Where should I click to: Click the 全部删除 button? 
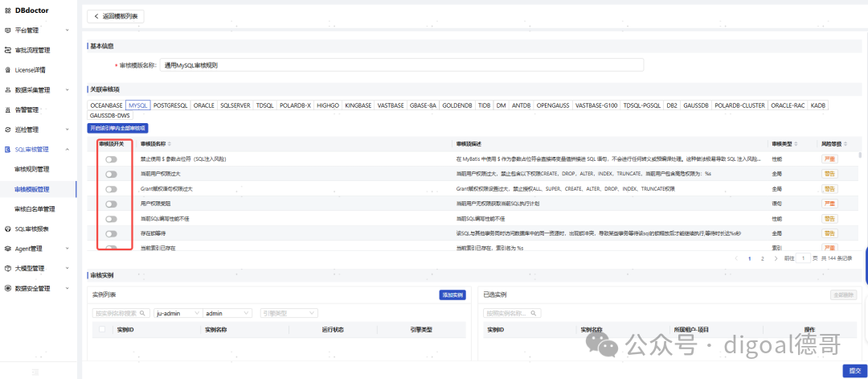pos(844,295)
